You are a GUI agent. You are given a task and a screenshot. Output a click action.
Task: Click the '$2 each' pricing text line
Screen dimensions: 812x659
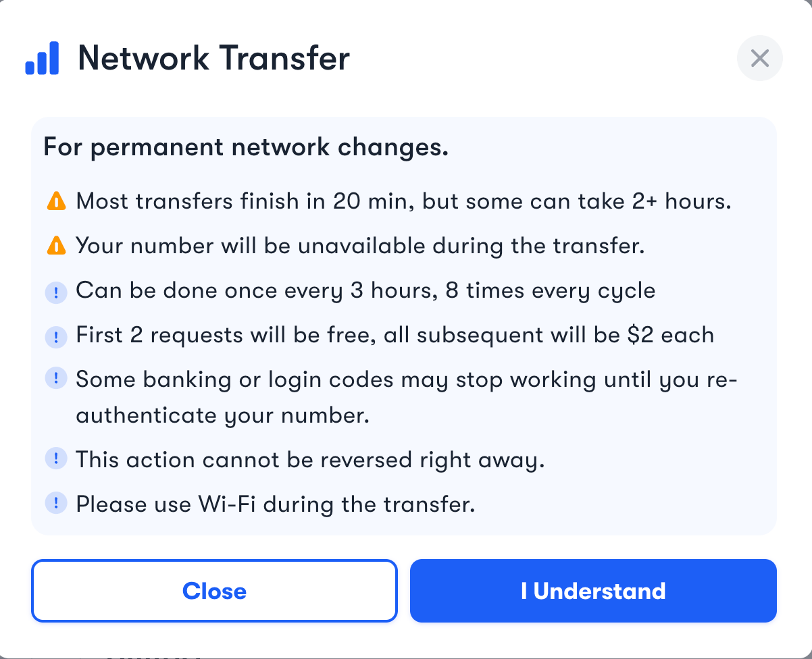point(395,335)
